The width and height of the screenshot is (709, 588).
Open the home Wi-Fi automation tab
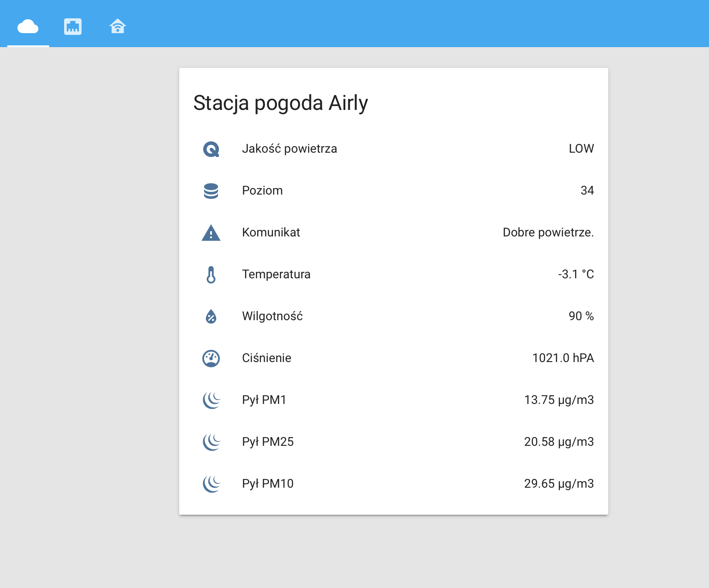[118, 27]
